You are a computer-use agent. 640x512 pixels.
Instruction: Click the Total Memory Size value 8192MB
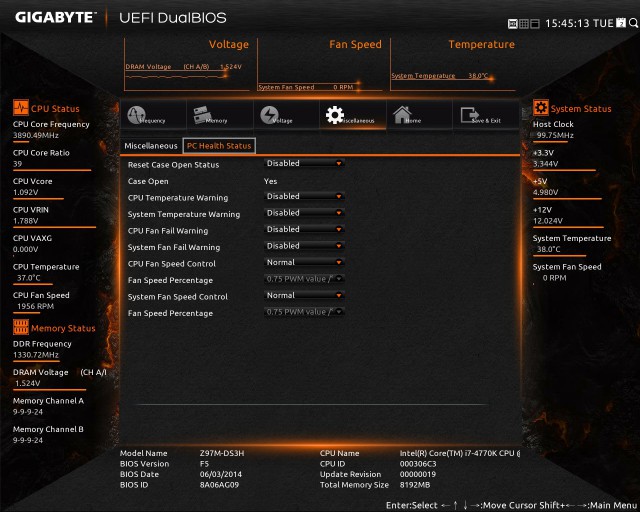(x=415, y=485)
